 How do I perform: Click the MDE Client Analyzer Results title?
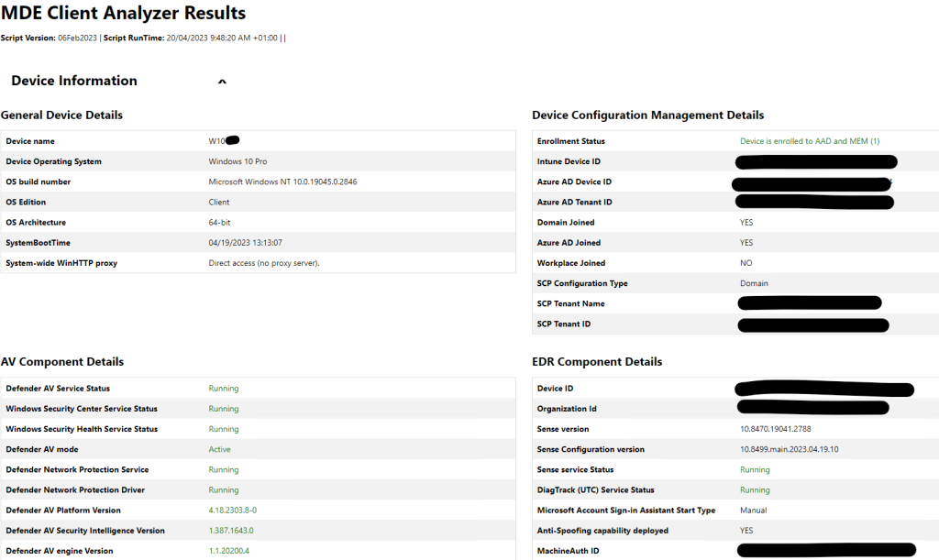tap(123, 14)
